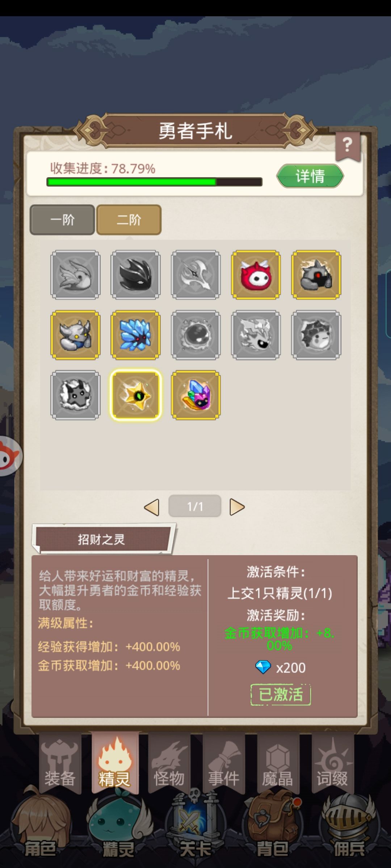Select the black helmet spirit icon
This screenshot has width=391, height=868.
pos(135,275)
